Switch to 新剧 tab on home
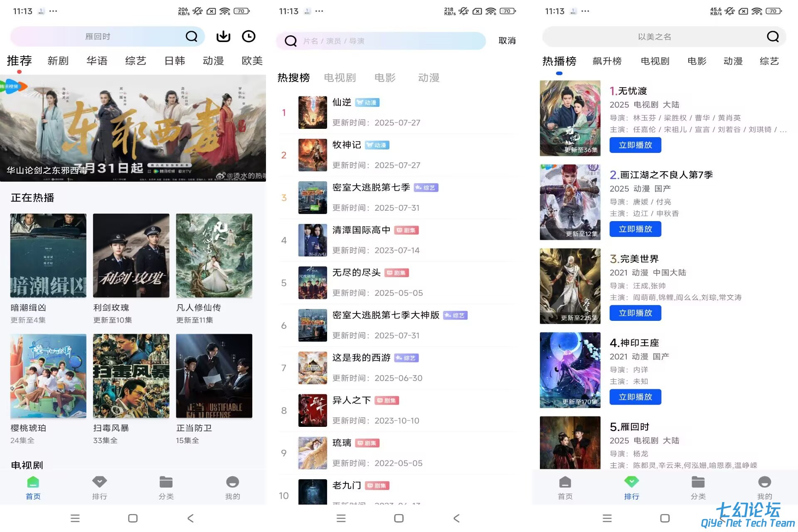 (x=58, y=61)
